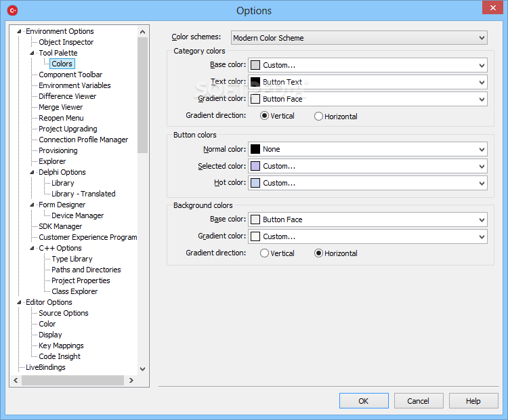508x420 pixels.
Task: Open the Hot color dropdown
Action: tap(367, 183)
